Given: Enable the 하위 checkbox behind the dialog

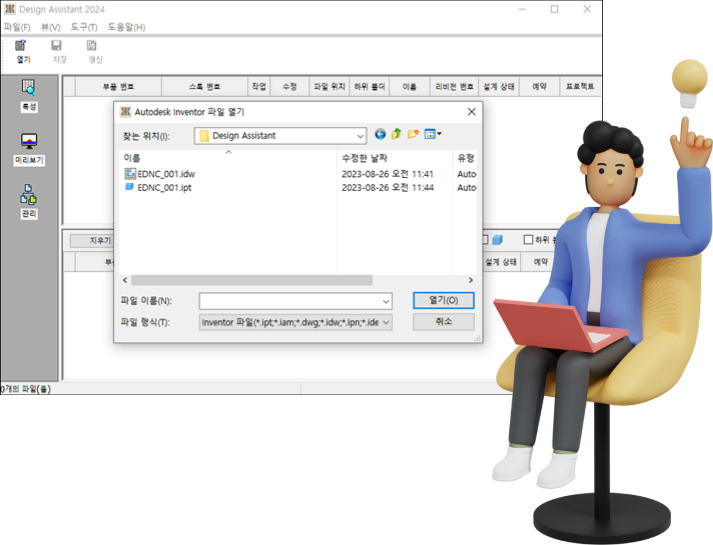Looking at the screenshot, I should tap(529, 240).
